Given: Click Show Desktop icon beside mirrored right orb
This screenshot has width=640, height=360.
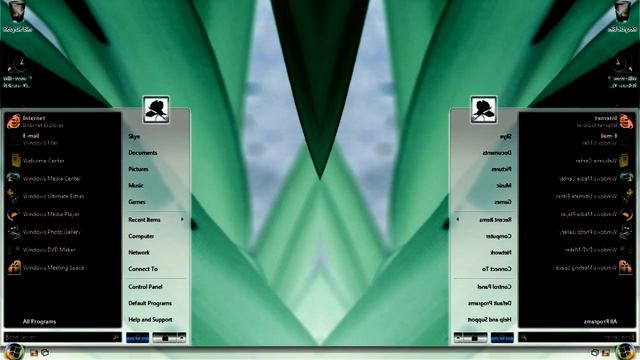Looking at the screenshot, I should [x=606, y=352].
